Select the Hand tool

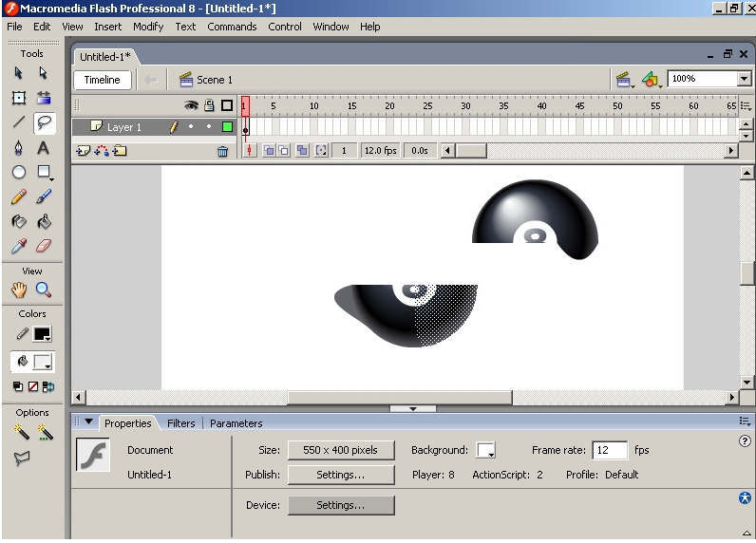19,290
